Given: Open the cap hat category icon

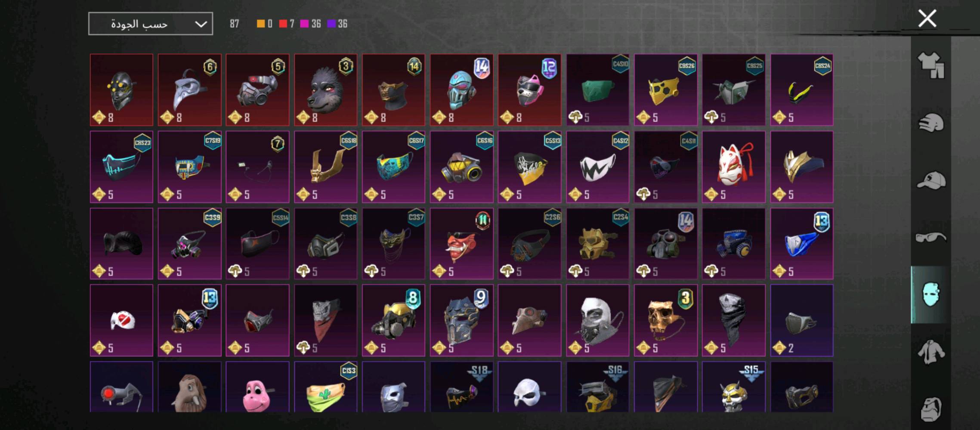Looking at the screenshot, I should [931, 180].
